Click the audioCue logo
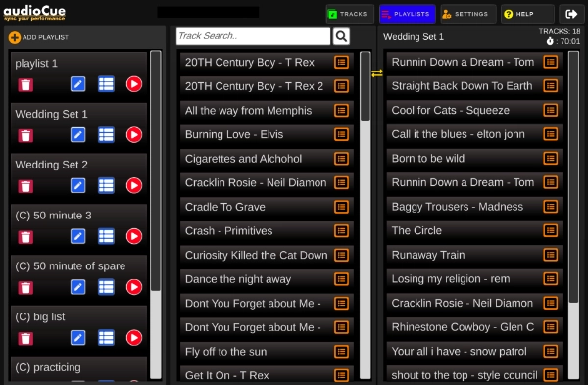Image resolution: width=588 pixels, height=385 pixels. click(x=34, y=13)
